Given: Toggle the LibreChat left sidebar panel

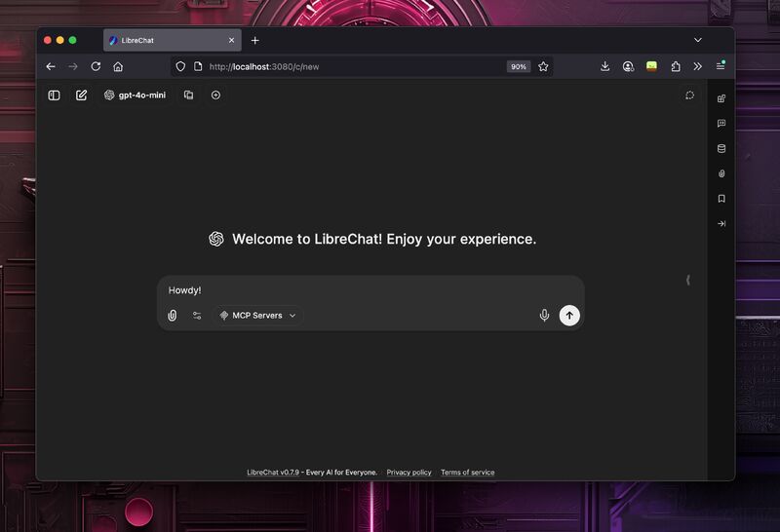Looking at the screenshot, I should point(54,95).
